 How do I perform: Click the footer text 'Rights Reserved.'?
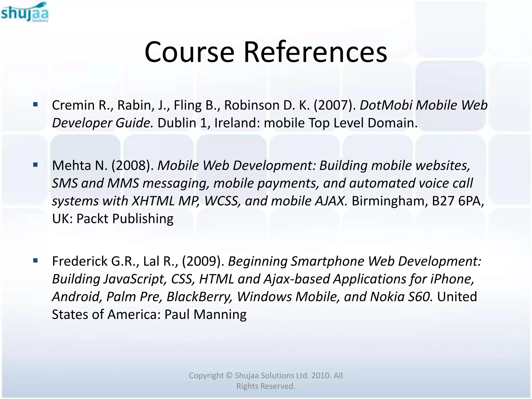pos(266,386)
